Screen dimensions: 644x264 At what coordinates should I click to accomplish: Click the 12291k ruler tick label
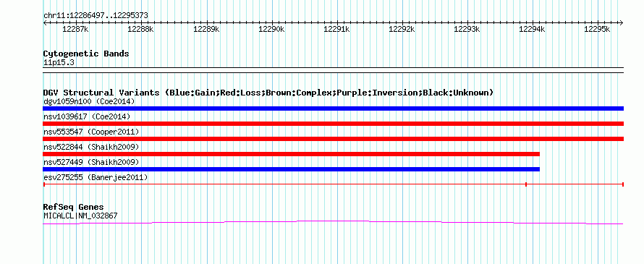[x=336, y=29]
